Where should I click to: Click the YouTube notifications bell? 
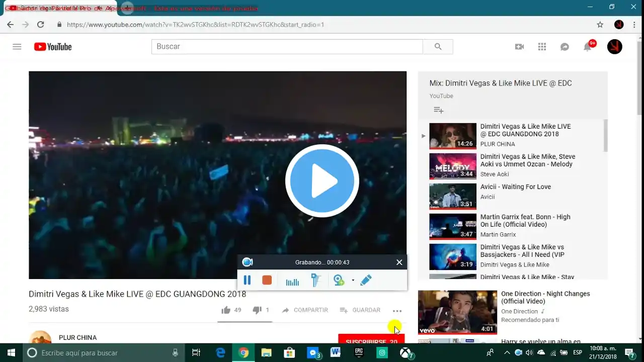click(x=587, y=47)
